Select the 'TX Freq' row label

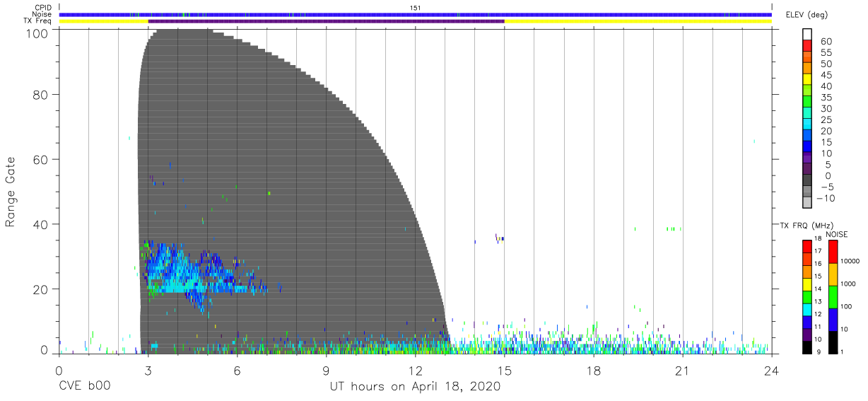(x=39, y=21)
